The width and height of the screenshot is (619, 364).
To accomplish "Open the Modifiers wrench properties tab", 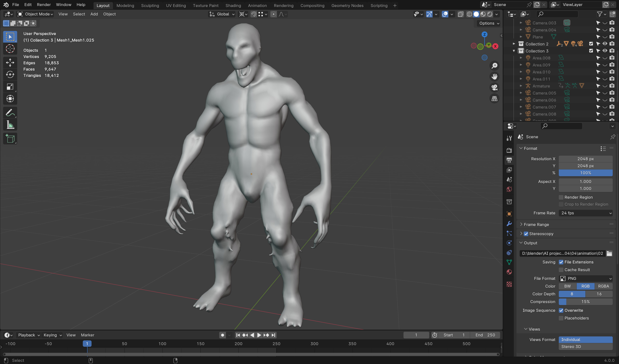I will click(509, 224).
